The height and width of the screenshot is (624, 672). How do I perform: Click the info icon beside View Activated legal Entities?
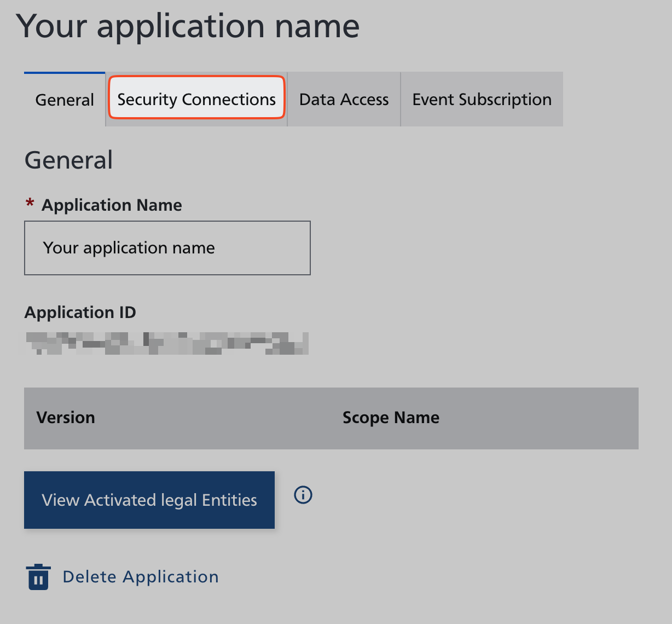pyautogui.click(x=303, y=495)
